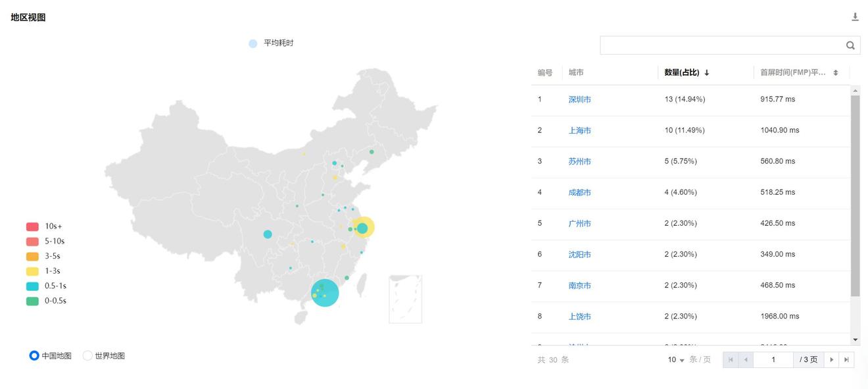Select the 世界地图 radio option

87,356
